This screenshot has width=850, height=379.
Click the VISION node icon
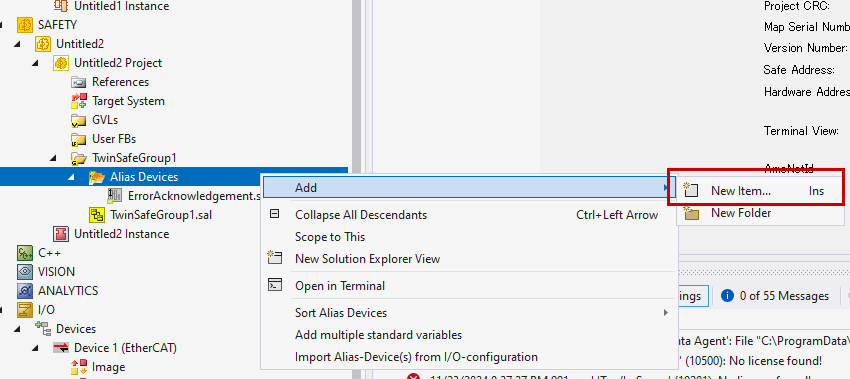point(25,272)
